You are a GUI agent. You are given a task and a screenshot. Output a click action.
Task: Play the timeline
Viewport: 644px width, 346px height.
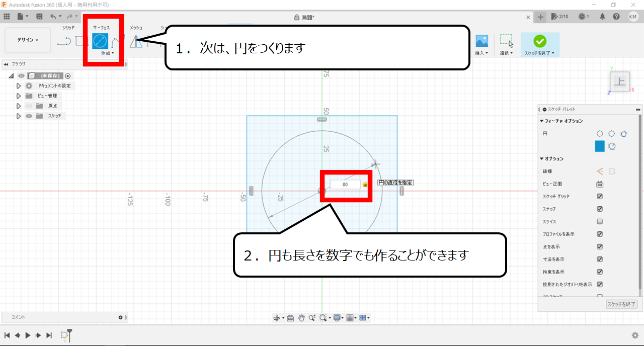tap(28, 335)
